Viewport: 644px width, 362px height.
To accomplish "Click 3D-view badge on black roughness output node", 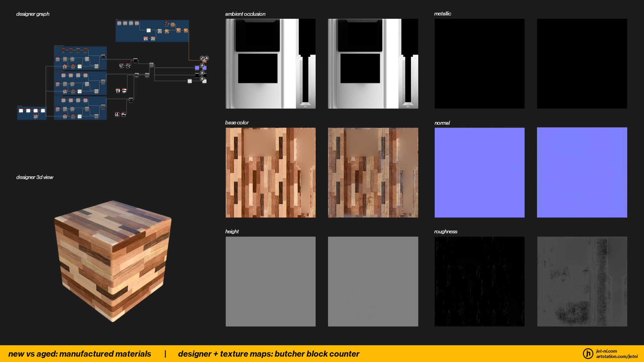I will (x=202, y=73).
